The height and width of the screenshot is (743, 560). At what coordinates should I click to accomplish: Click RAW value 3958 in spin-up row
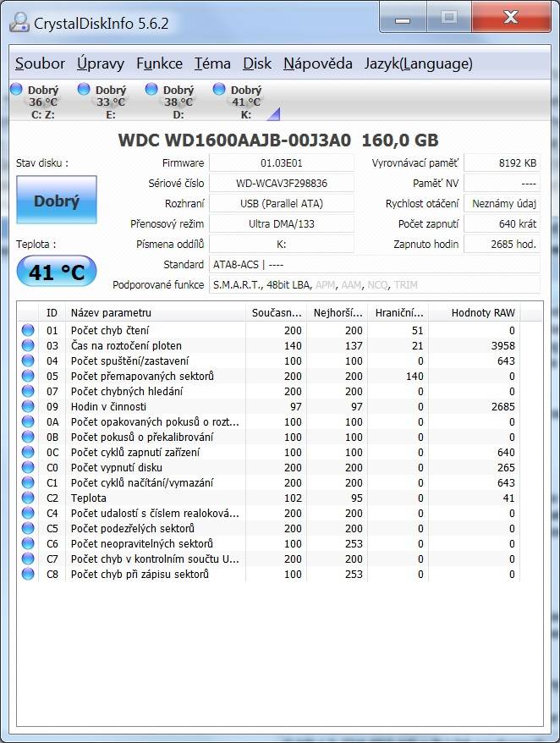click(502, 345)
